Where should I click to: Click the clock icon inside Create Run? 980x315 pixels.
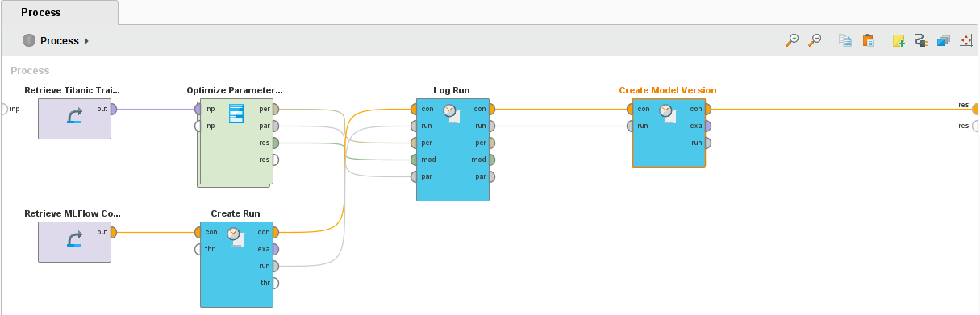[x=236, y=236]
